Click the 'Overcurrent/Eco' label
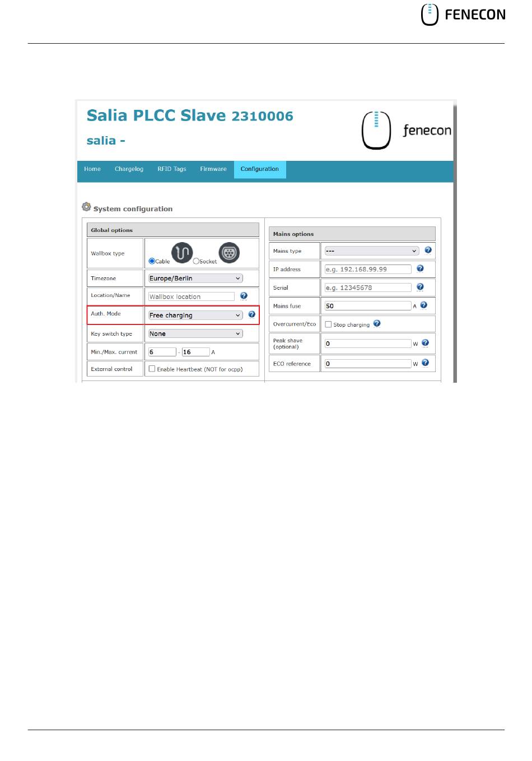 pyautogui.click(x=295, y=324)
